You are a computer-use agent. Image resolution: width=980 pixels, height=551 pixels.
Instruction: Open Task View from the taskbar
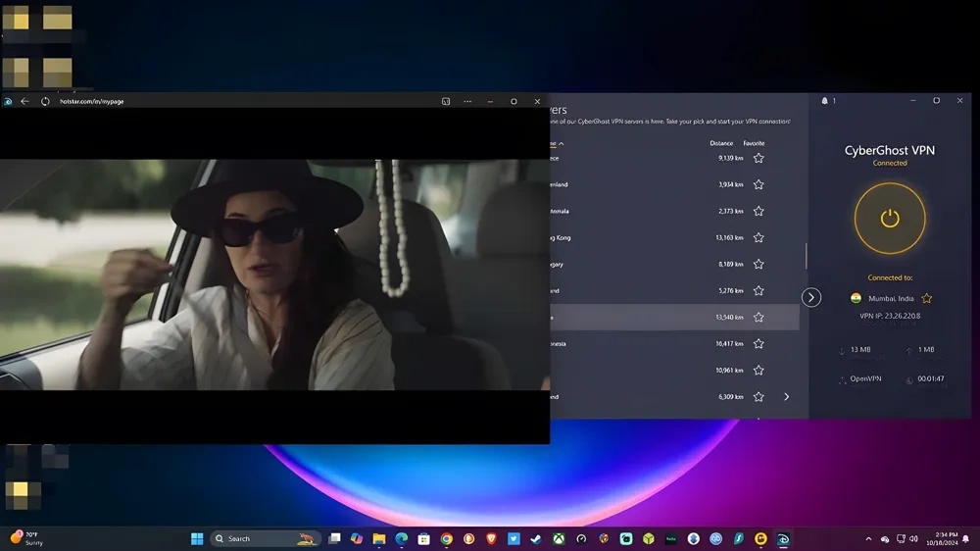334,538
